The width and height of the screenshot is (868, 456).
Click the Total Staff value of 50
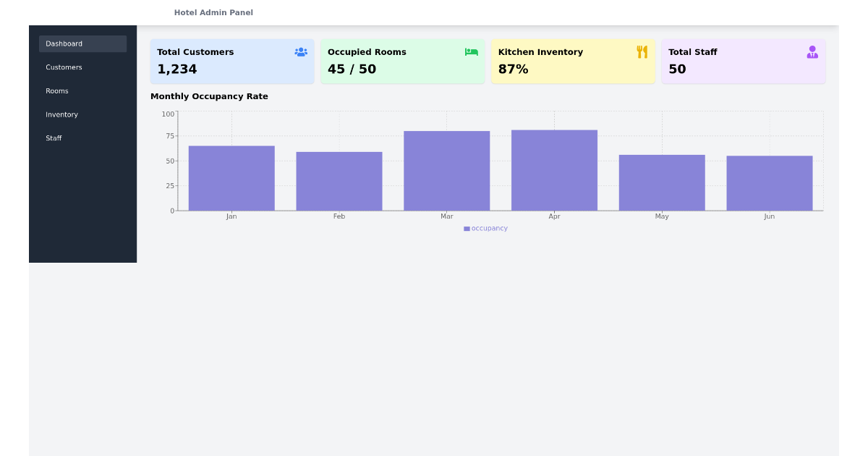(x=678, y=69)
